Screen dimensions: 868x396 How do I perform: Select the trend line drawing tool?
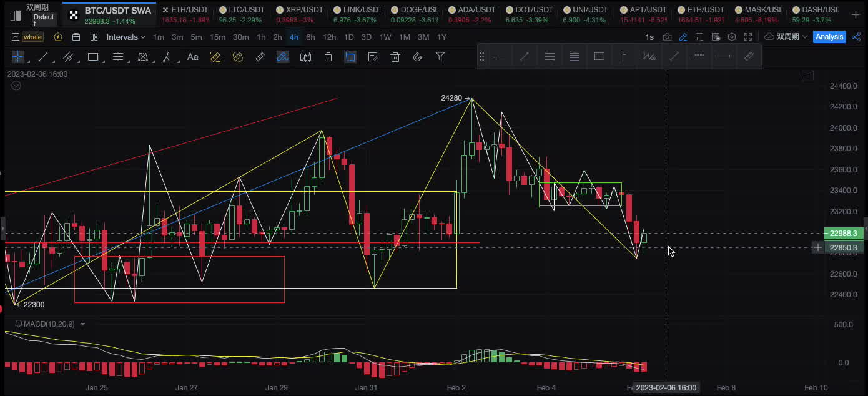pyautogui.click(x=43, y=57)
